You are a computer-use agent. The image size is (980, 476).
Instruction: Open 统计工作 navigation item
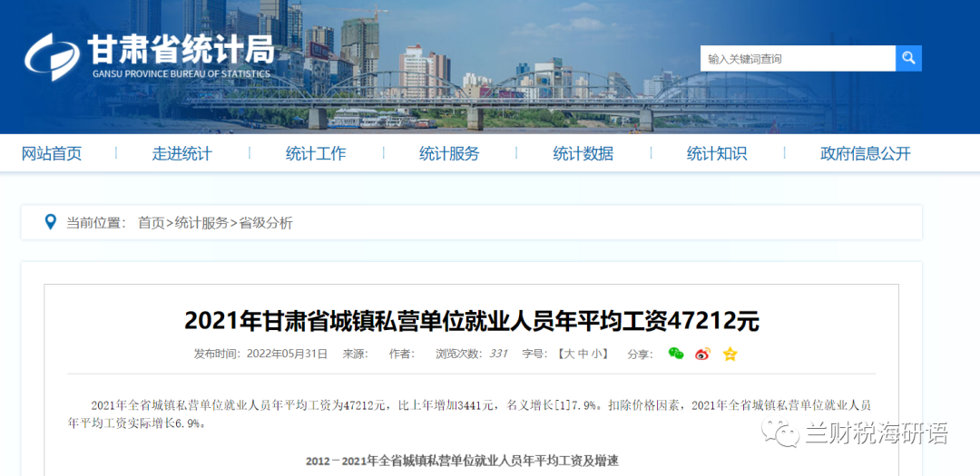(x=316, y=153)
